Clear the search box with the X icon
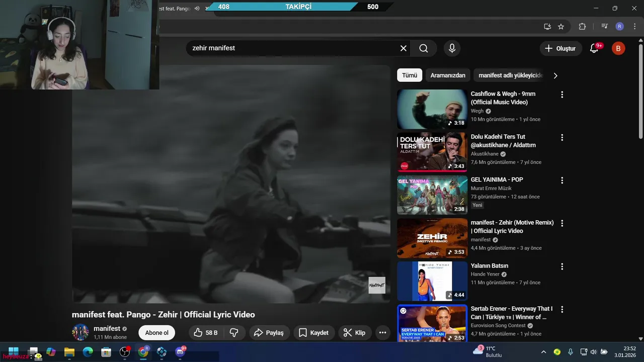Image resolution: width=644 pixels, height=362 pixels. 404,48
